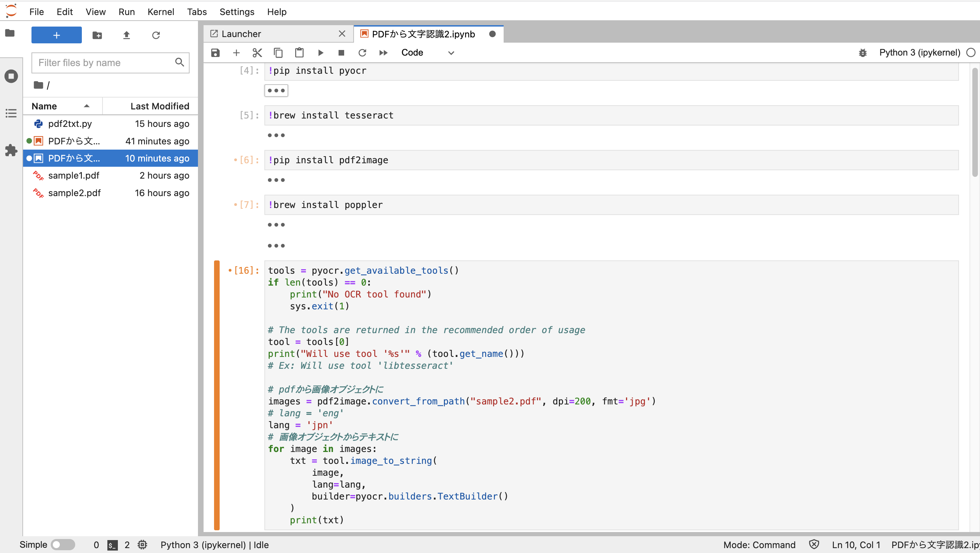Click the New Launcher plus button
980x553 pixels.
56,35
